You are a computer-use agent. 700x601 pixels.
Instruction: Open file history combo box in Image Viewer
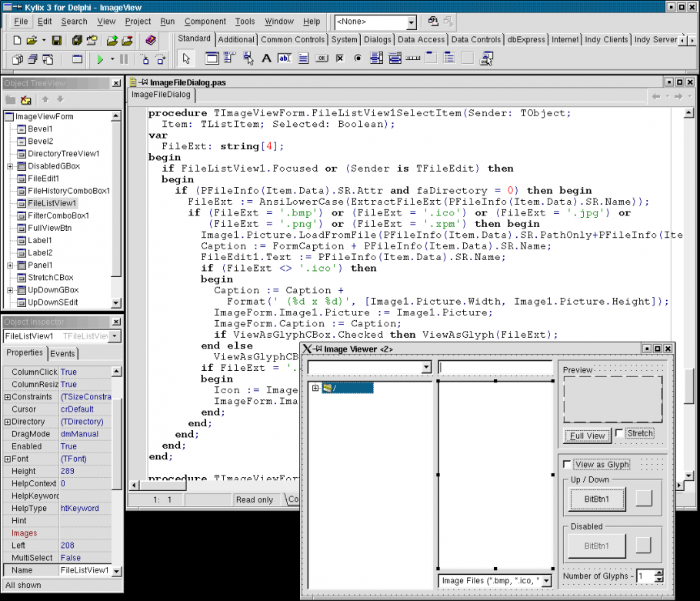426,367
